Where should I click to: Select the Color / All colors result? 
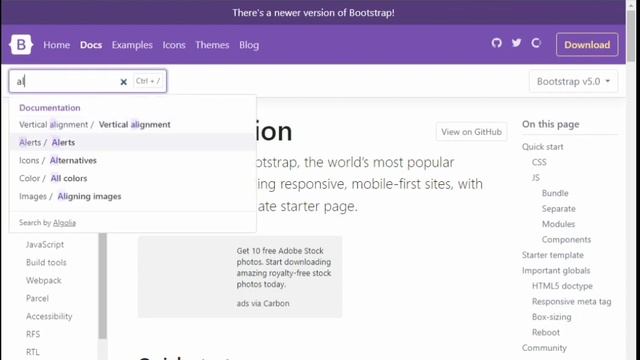coord(133,178)
